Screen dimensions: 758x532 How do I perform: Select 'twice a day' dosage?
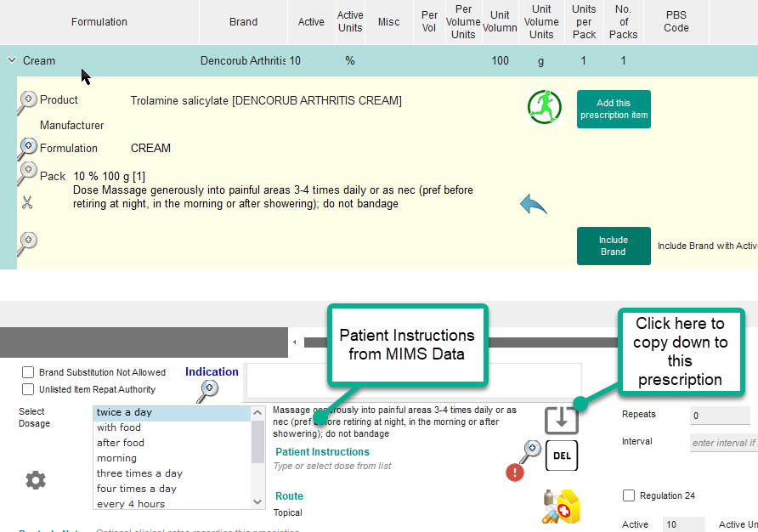[x=172, y=412]
